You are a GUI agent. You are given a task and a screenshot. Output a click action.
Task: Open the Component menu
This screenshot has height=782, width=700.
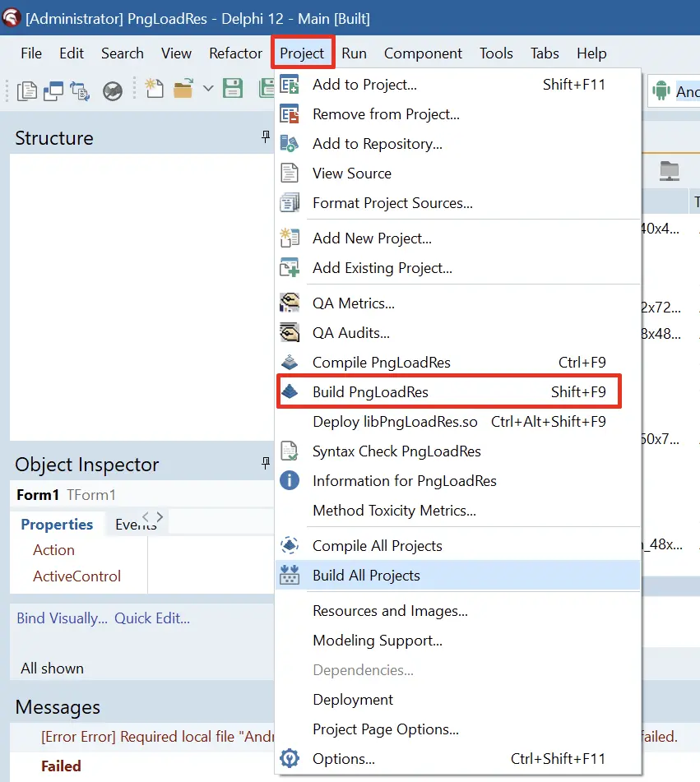click(423, 53)
